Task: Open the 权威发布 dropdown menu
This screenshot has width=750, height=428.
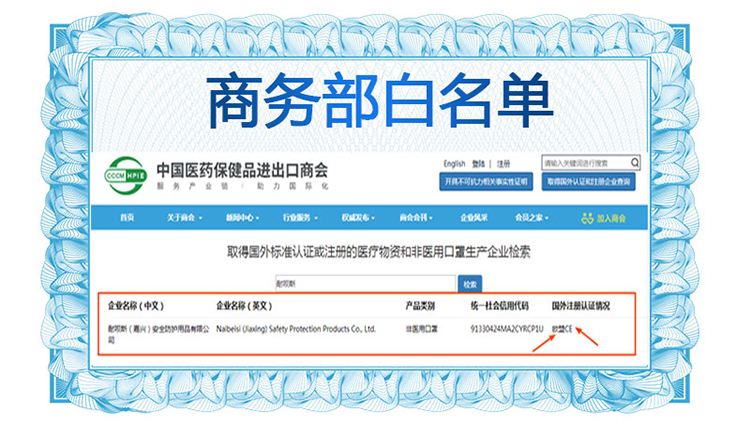Action: [x=358, y=218]
